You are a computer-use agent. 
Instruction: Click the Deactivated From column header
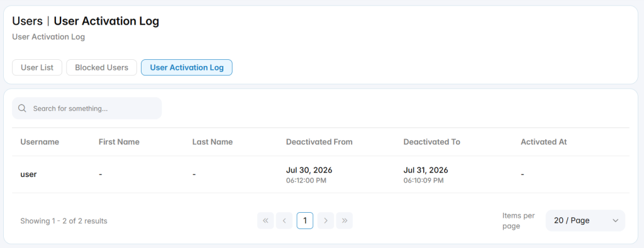pos(319,142)
